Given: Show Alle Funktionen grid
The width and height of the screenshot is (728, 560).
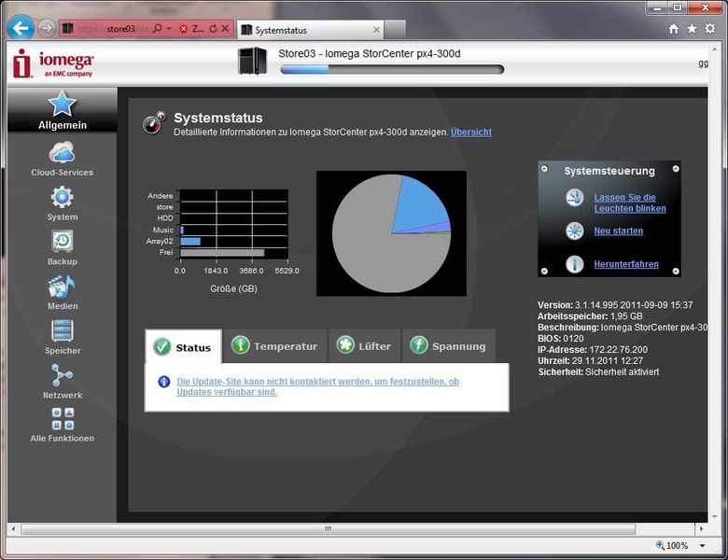Looking at the screenshot, I should click(x=63, y=426).
